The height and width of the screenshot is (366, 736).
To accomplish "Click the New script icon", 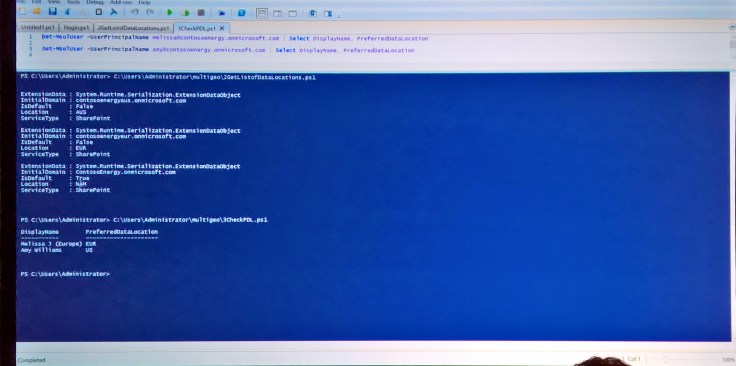I will click(x=23, y=12).
